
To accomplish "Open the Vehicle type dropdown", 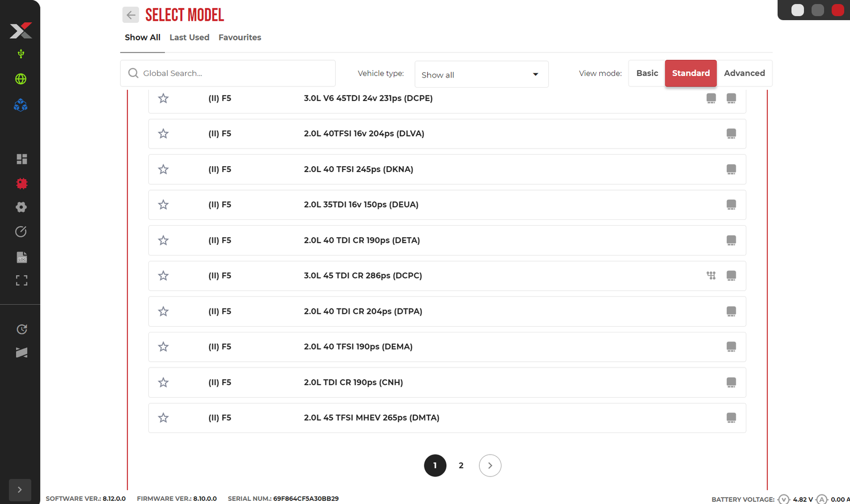I will (x=481, y=74).
